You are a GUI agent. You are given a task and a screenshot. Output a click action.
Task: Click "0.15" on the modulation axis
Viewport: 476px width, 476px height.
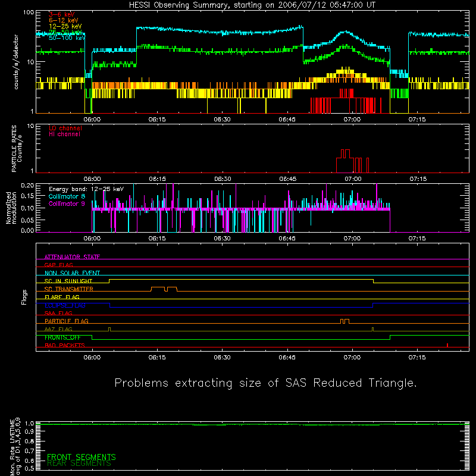(27, 196)
